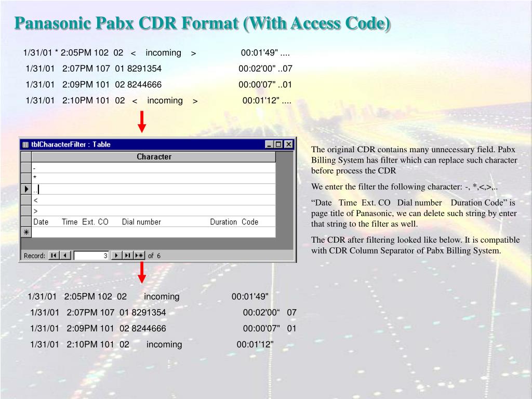Click the new record row selector with asterisk
The height and width of the screenshot is (399, 532).
26,232
